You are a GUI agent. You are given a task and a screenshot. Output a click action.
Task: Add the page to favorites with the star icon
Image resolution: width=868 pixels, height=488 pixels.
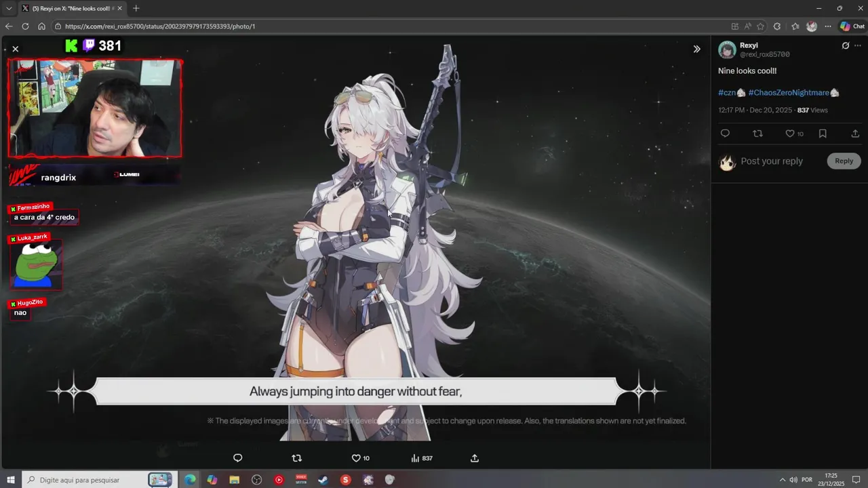pyautogui.click(x=761, y=26)
